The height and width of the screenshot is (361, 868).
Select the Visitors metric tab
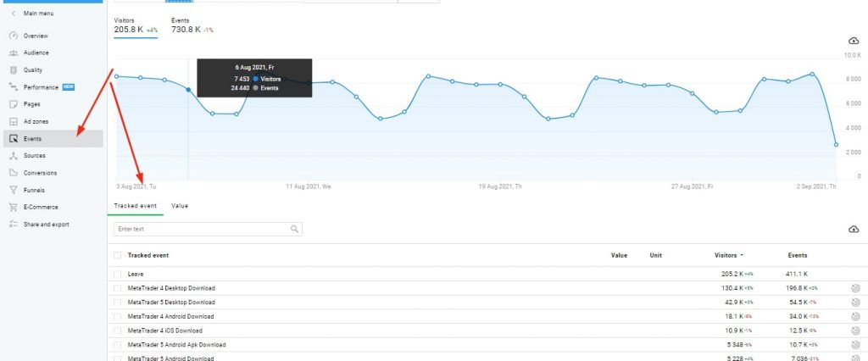(136, 26)
